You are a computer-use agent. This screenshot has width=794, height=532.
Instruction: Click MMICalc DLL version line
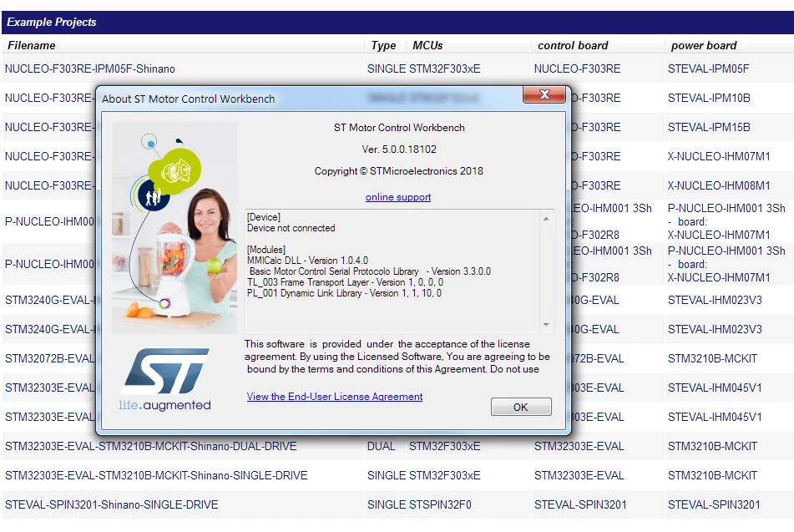(307, 261)
